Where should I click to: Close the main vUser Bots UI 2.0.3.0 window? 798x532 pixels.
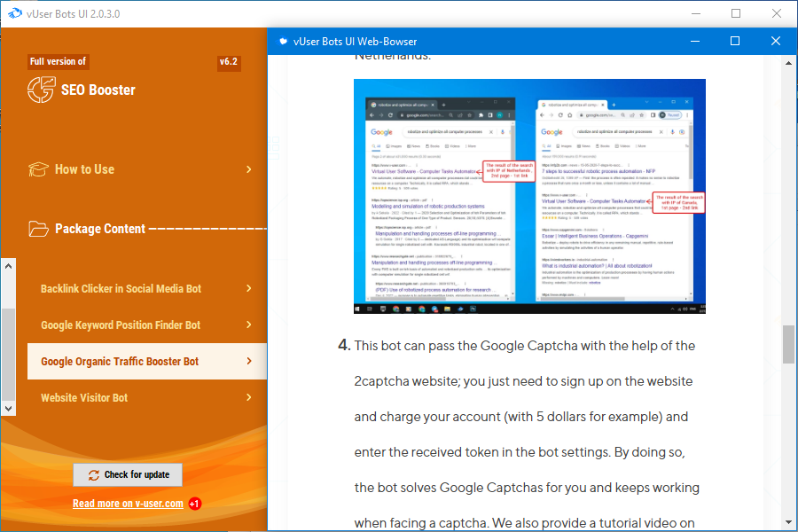click(x=777, y=14)
